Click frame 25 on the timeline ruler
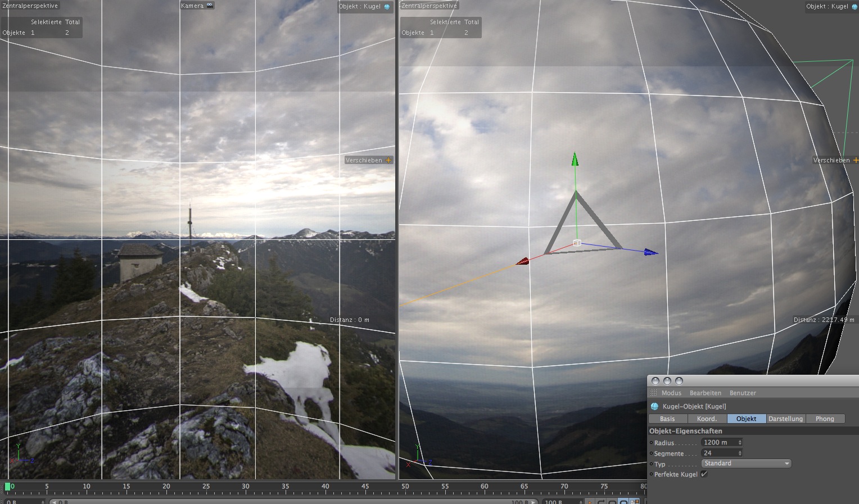This screenshot has width=859, height=504. click(x=206, y=486)
